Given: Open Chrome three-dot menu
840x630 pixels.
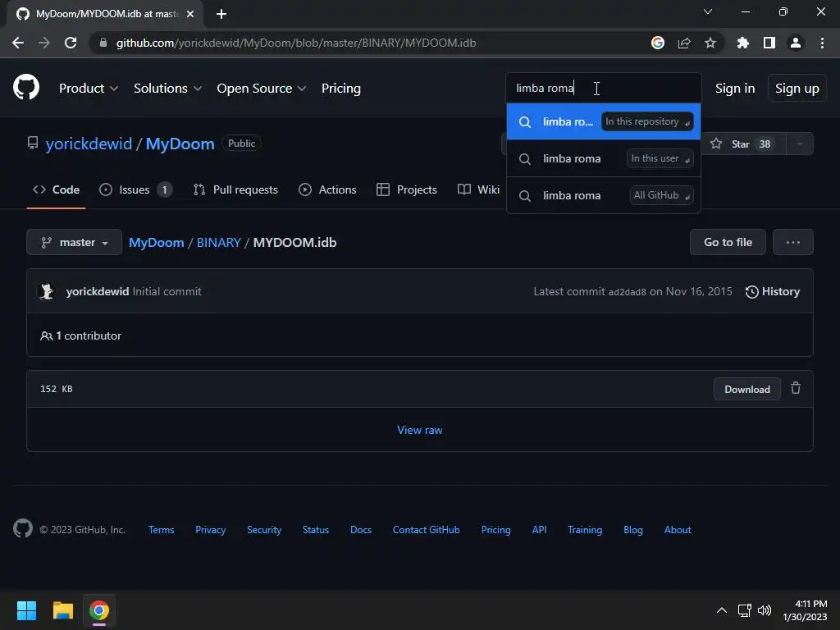Looking at the screenshot, I should click(822, 43).
